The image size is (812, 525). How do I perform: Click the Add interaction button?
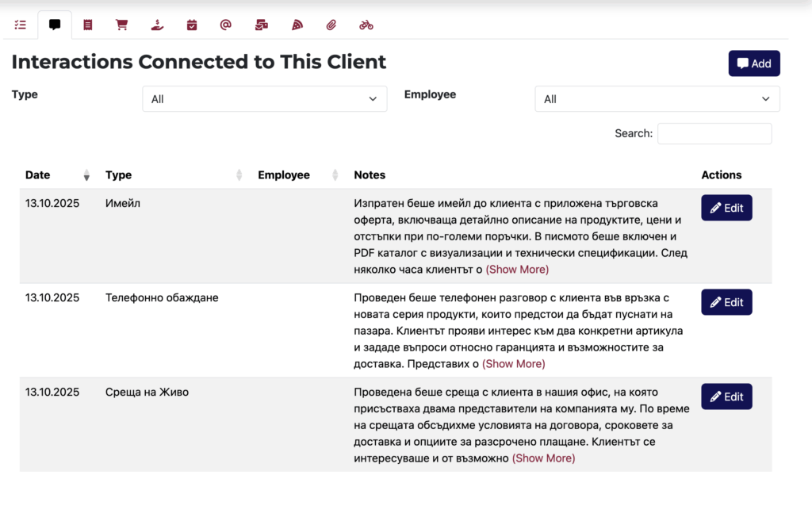click(x=753, y=63)
